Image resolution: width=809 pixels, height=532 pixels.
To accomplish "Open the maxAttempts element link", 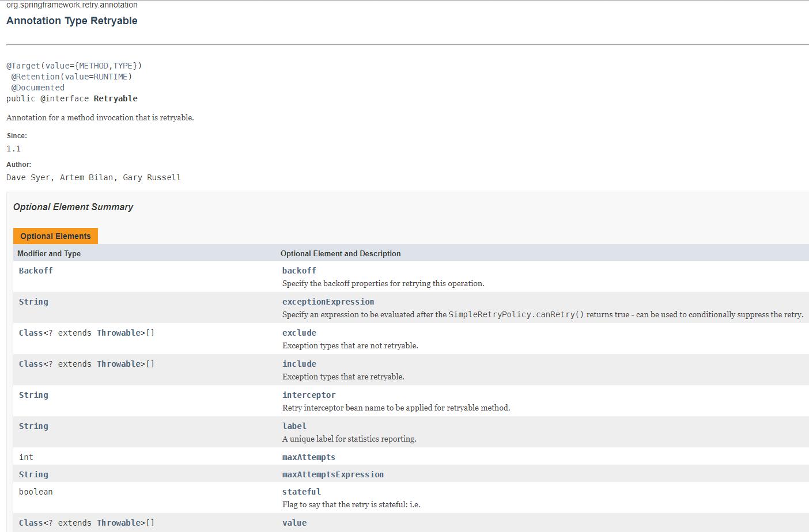I will click(308, 457).
